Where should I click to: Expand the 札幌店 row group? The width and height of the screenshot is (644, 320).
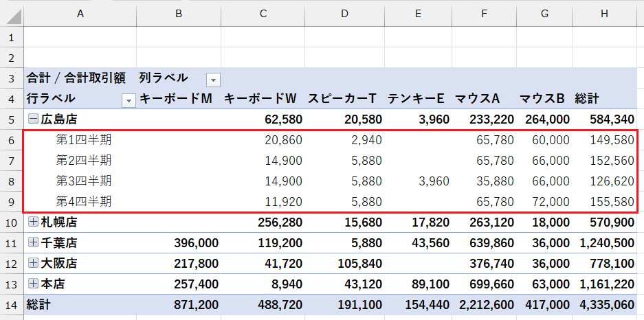[32, 222]
